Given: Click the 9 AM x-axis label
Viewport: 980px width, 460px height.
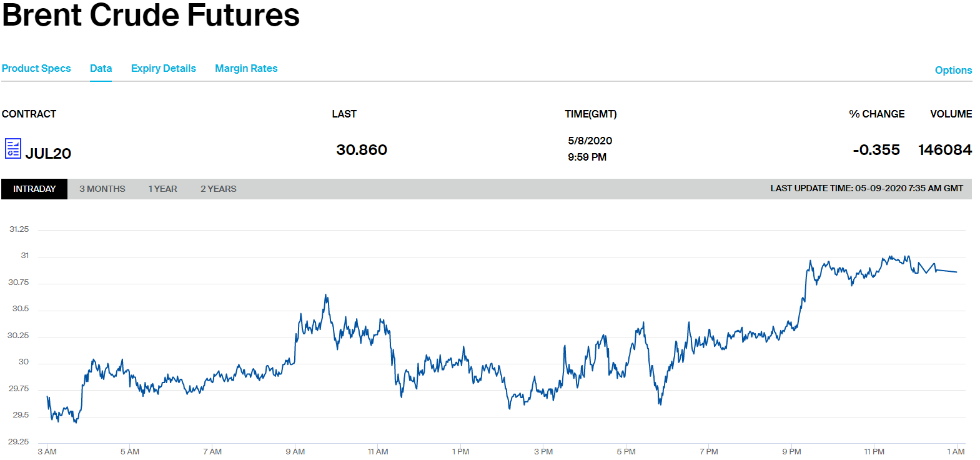Looking at the screenshot, I should point(295,451).
